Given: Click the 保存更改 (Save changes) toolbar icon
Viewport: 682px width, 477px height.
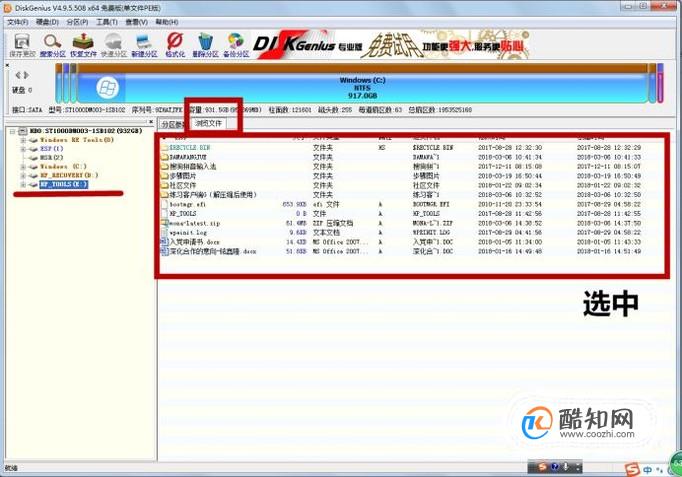Looking at the screenshot, I should pos(22,45).
